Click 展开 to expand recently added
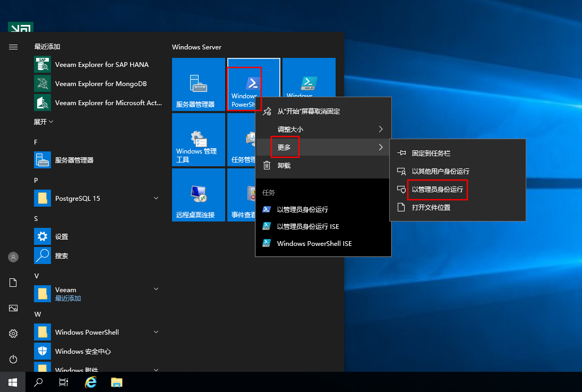This screenshot has width=582, height=392. tap(44, 122)
